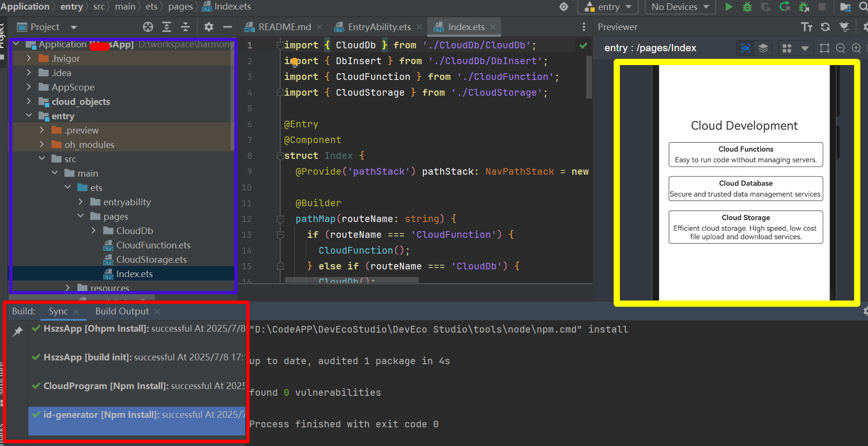Switch to the EntryAbility.ets editor tab

pos(379,27)
